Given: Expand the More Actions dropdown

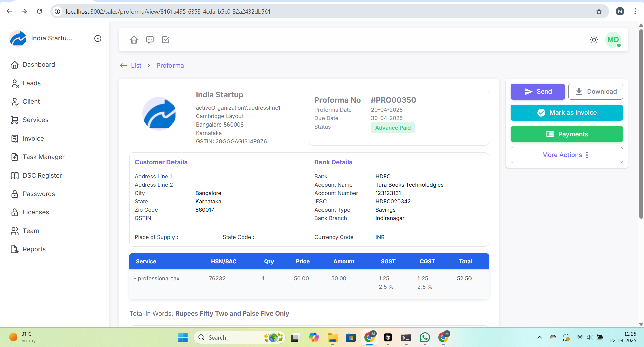Looking at the screenshot, I should click(566, 155).
